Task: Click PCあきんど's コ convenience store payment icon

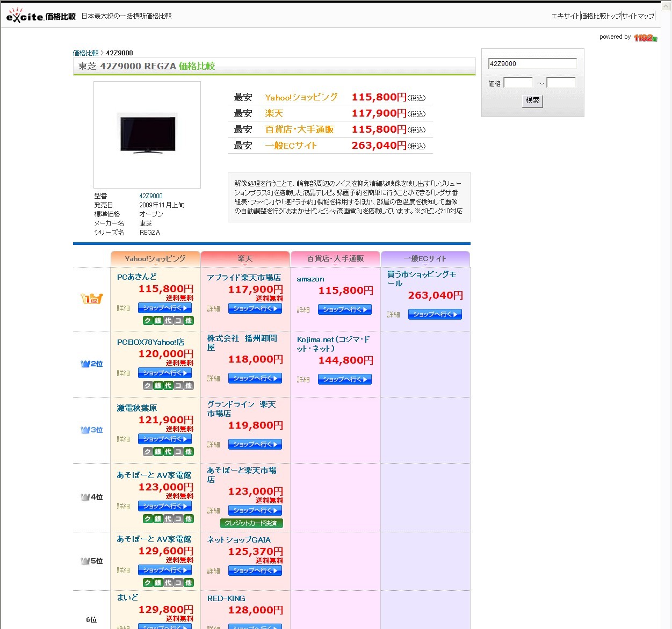Action: pyautogui.click(x=178, y=321)
